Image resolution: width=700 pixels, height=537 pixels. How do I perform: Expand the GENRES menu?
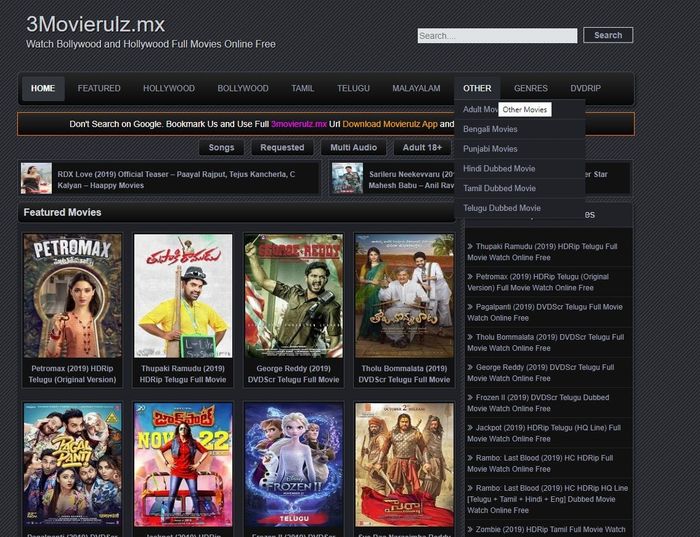531,88
